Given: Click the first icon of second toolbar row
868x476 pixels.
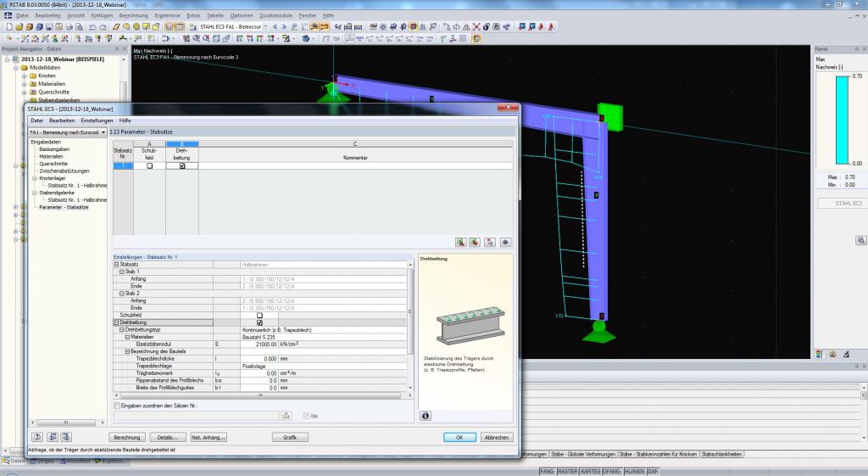Looking at the screenshot, I should (8, 38).
